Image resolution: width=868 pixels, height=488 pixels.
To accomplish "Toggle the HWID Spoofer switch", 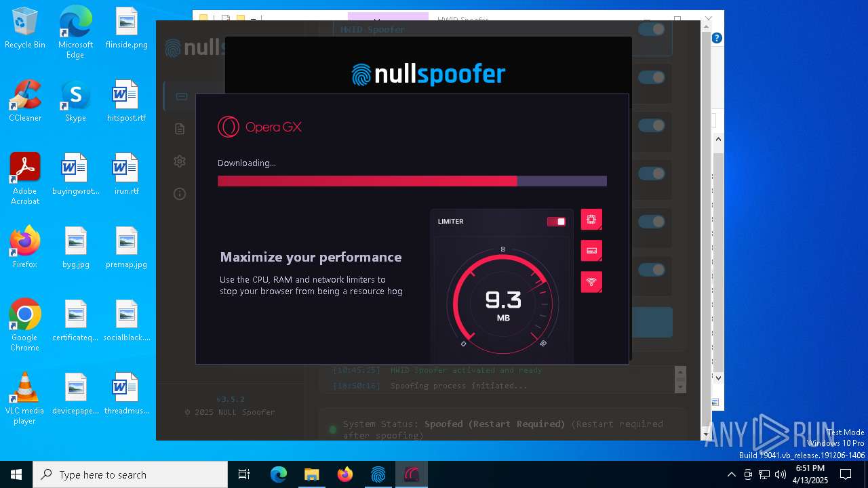I will click(x=652, y=29).
